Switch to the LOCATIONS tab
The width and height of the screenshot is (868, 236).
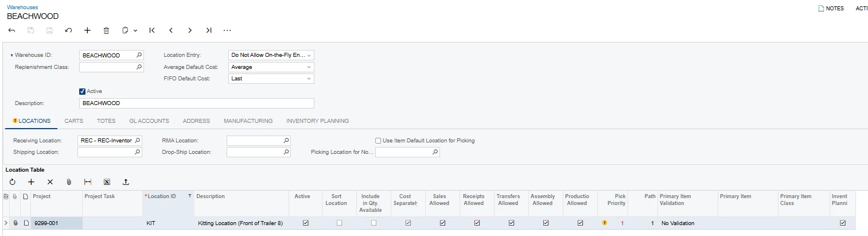32,121
